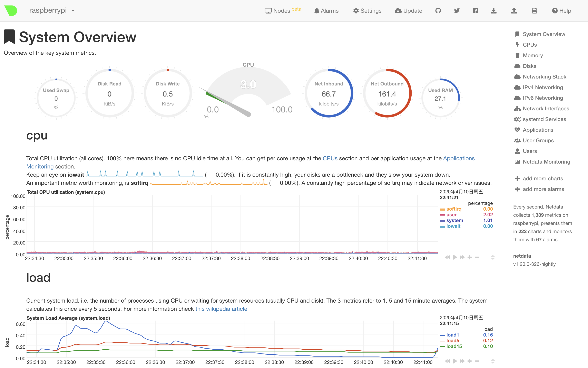Click the Netdata green logo
The height and width of the screenshot is (368, 588).
point(11,10)
